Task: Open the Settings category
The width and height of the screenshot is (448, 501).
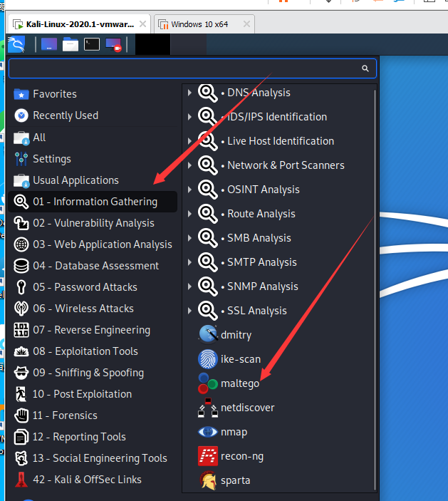Action: pyautogui.click(x=93, y=159)
